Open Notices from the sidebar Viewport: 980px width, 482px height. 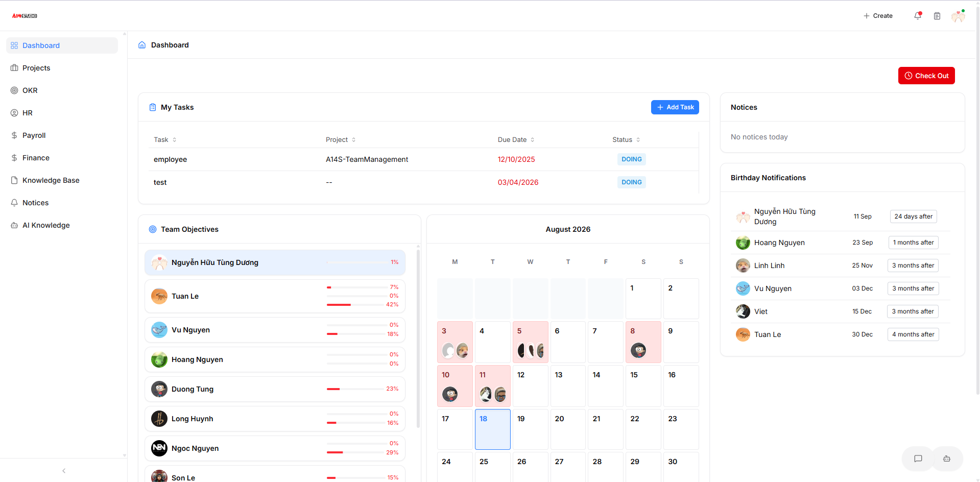[62, 203]
